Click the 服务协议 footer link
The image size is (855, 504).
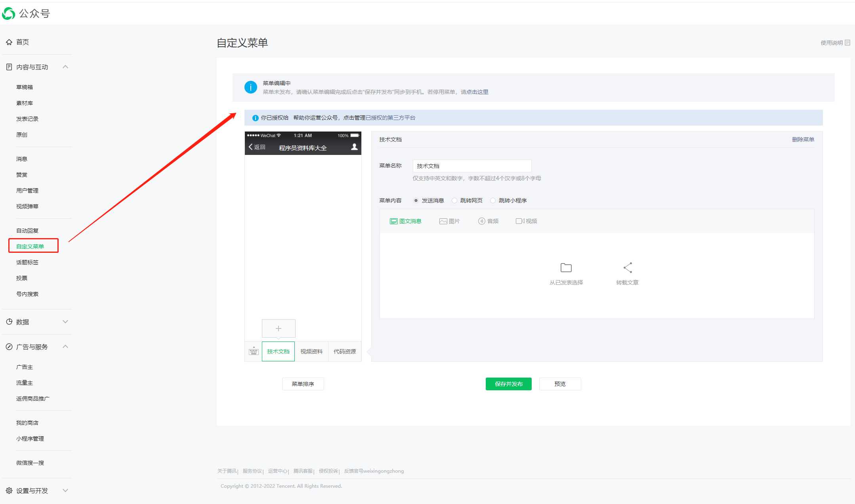pos(252,471)
